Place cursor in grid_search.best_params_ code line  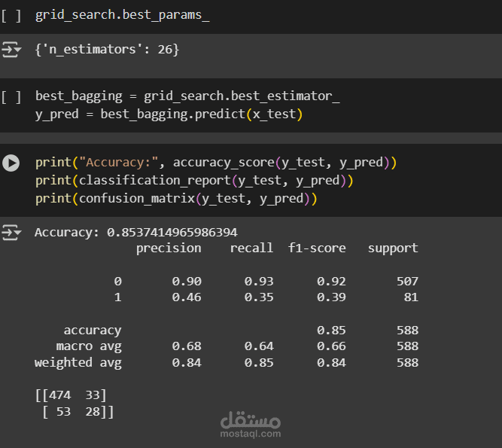pyautogui.click(x=122, y=15)
